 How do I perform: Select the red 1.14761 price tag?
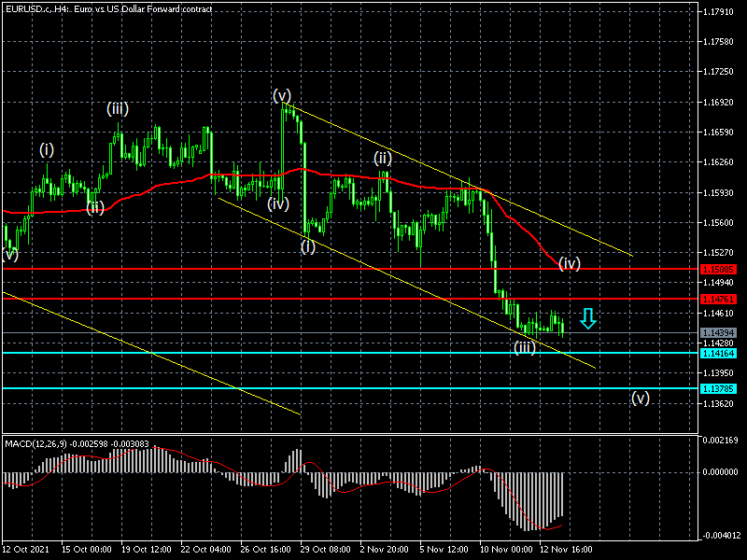tap(717, 299)
